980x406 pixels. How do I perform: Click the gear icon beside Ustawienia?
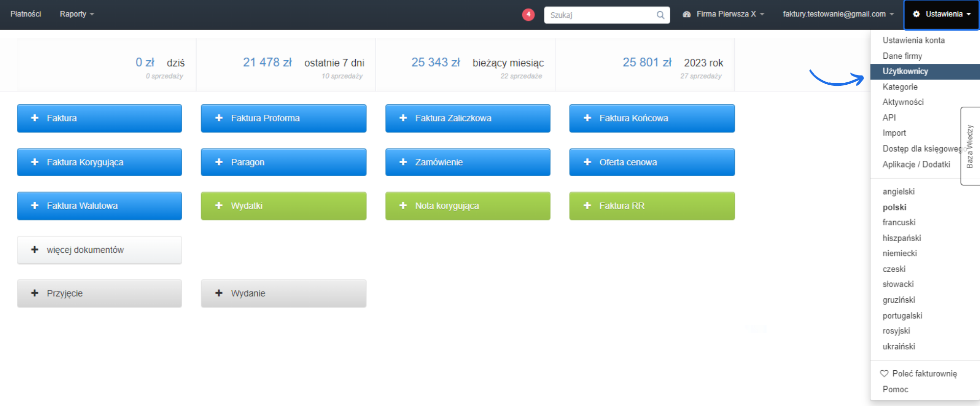click(x=916, y=14)
